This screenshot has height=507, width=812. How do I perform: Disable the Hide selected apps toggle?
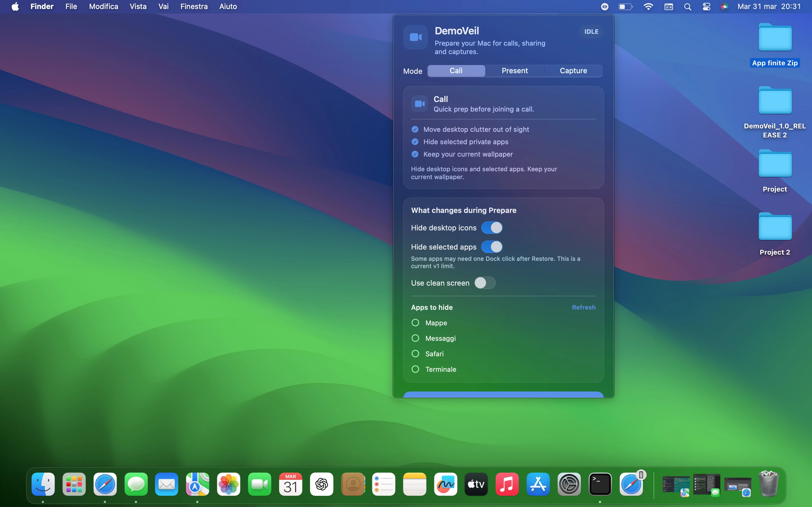pos(491,247)
